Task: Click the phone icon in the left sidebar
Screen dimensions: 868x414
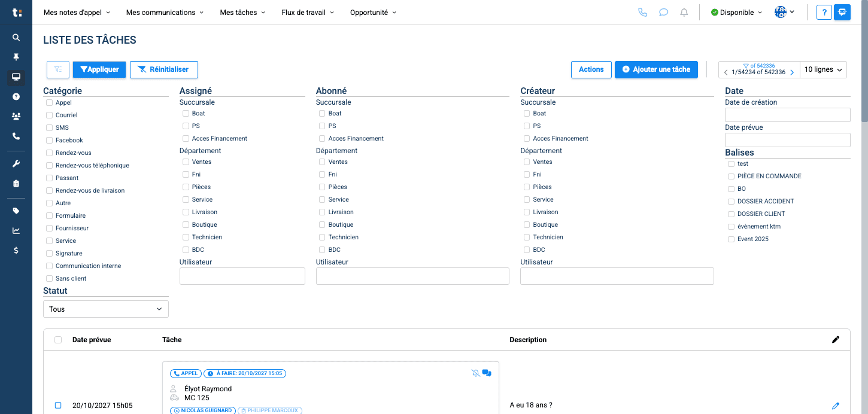Action: (x=16, y=136)
